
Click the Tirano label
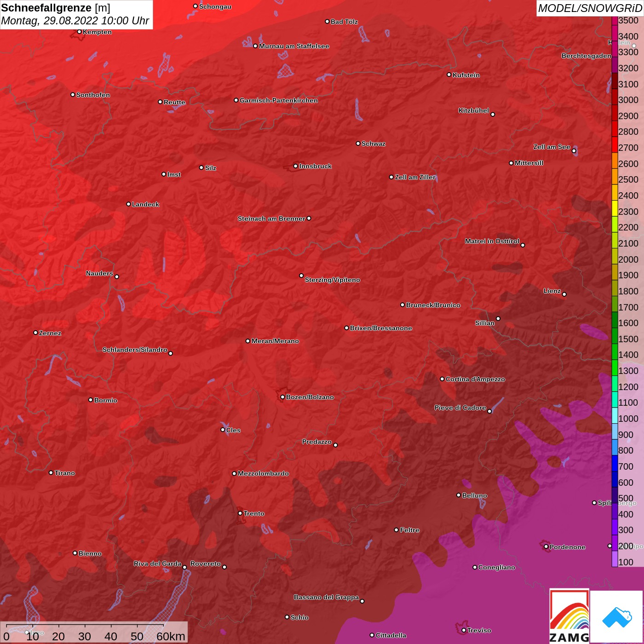point(65,473)
